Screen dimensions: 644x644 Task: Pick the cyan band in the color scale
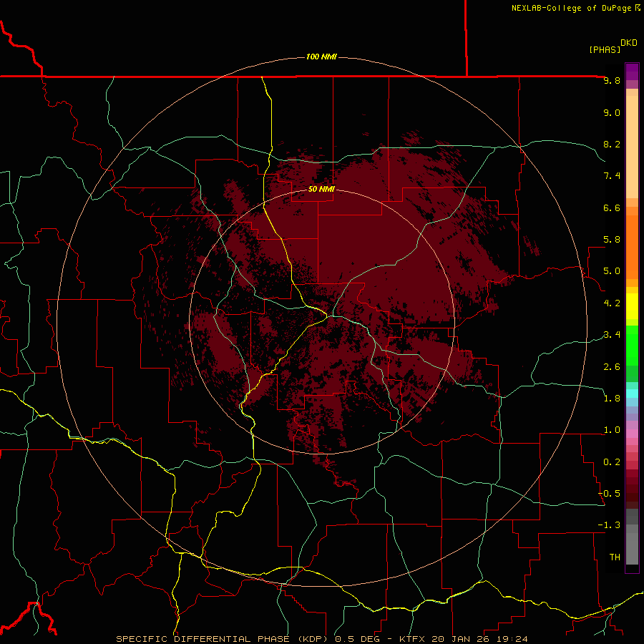coord(632,394)
